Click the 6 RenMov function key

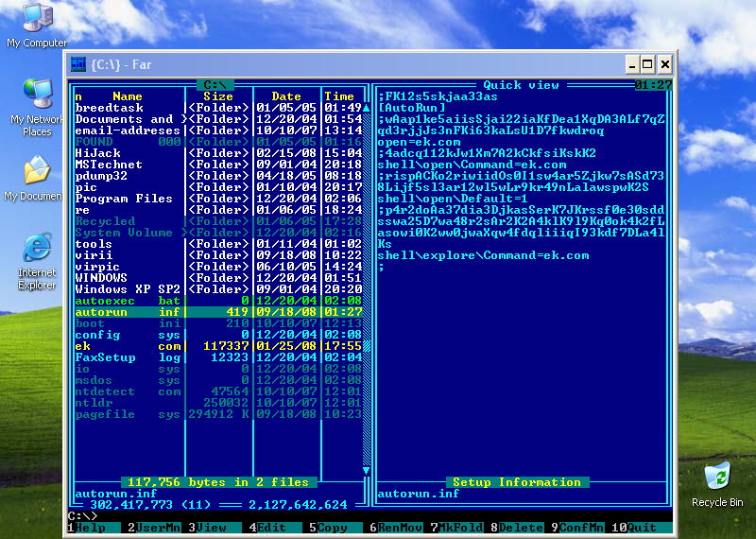tap(396, 528)
